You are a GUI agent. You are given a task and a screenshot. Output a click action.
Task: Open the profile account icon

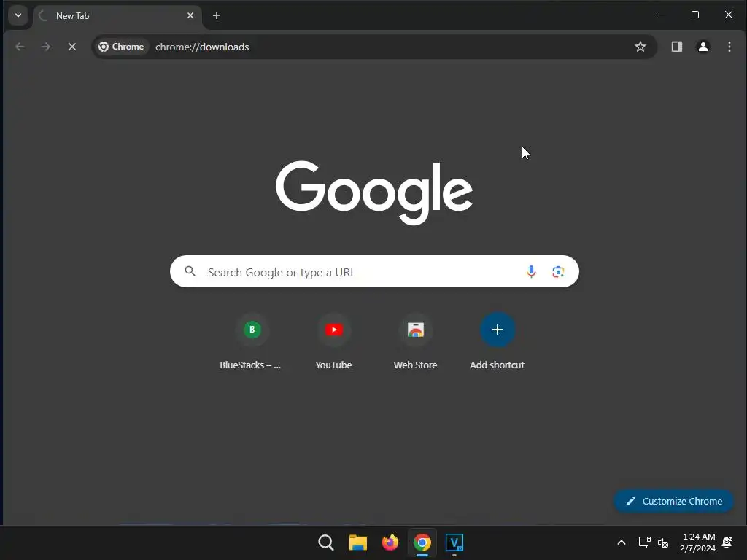point(703,47)
